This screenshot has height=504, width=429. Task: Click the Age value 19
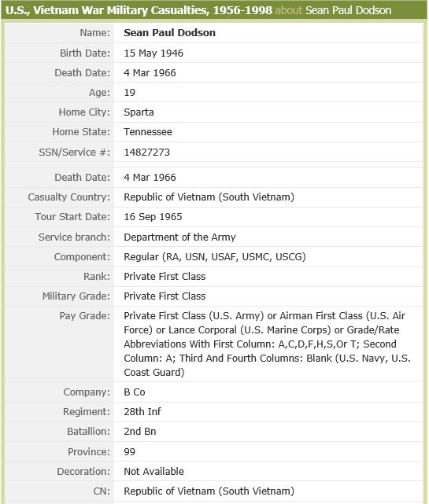(x=129, y=93)
